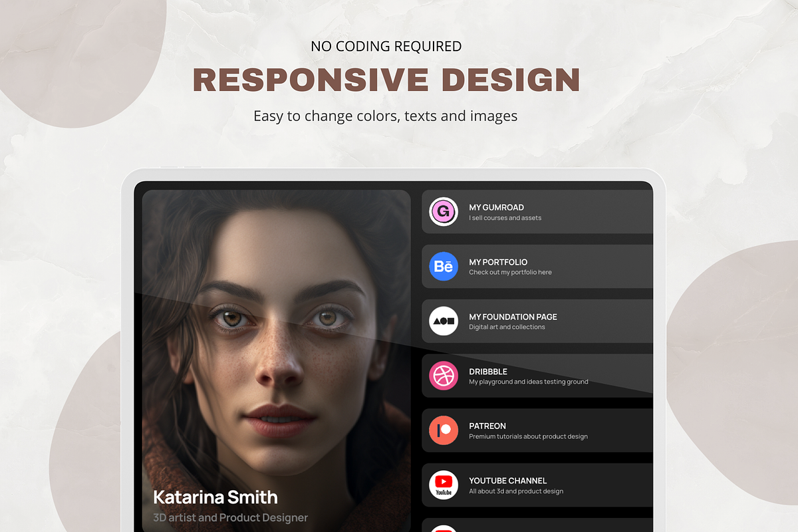Screen dimensions: 798x532
Task: Open the PATREON link
Action: pyautogui.click(x=537, y=430)
